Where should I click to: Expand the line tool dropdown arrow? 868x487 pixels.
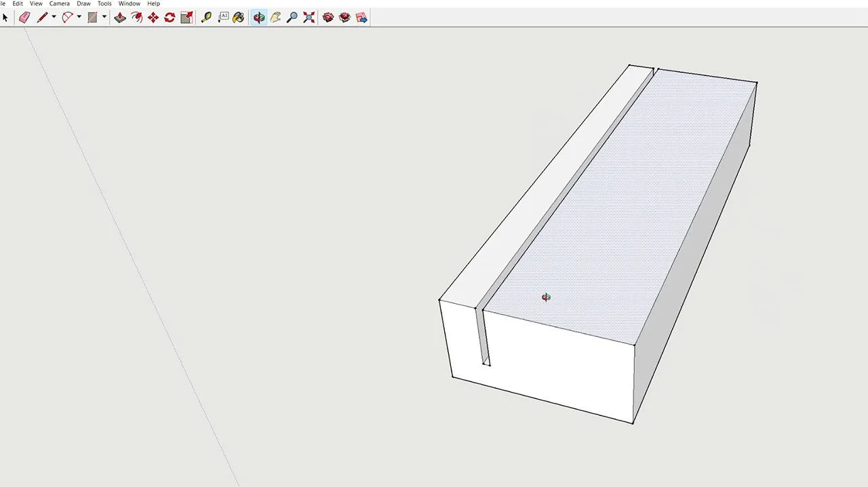[x=54, y=18]
